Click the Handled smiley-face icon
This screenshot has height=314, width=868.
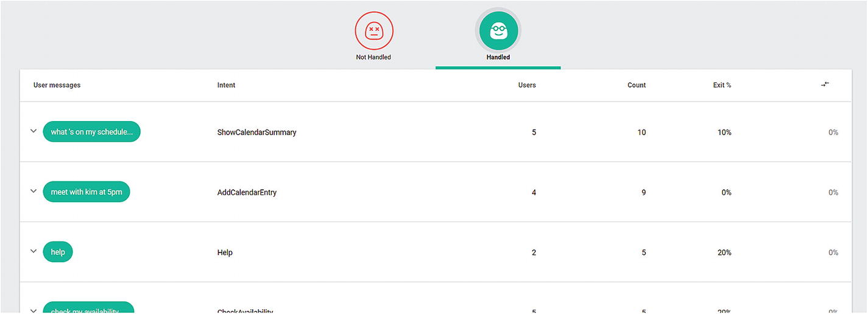click(498, 30)
